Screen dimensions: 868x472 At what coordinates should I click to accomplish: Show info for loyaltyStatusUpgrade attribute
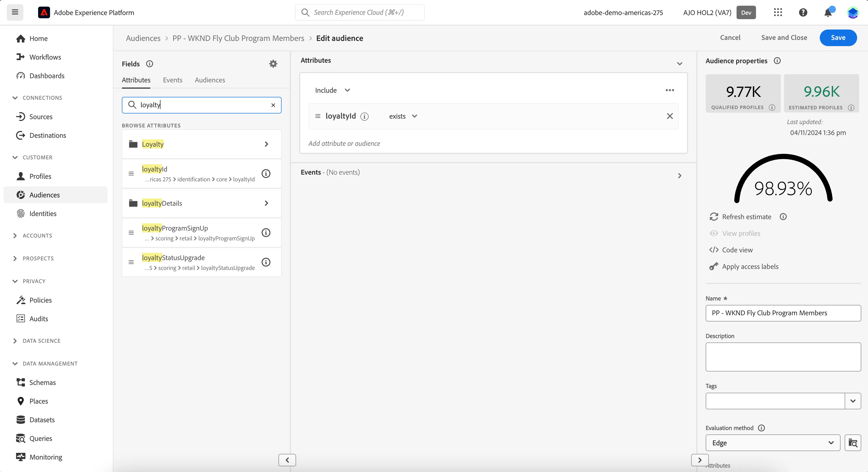tap(266, 262)
